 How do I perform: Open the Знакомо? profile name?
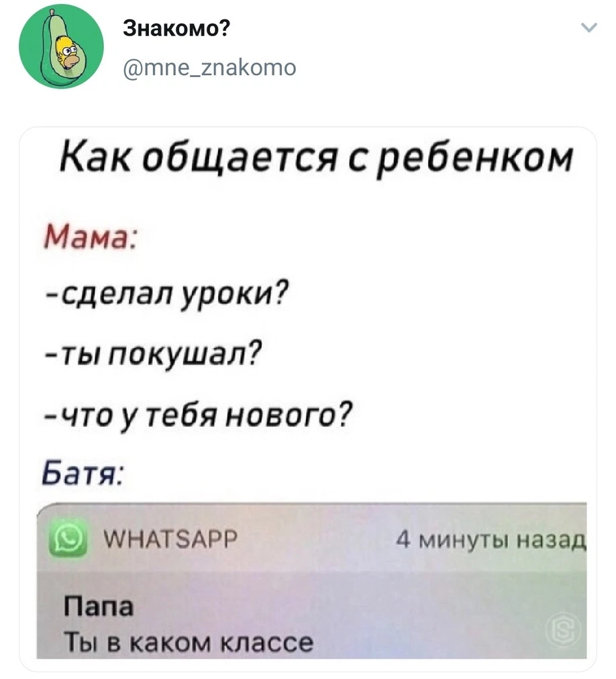click(176, 29)
